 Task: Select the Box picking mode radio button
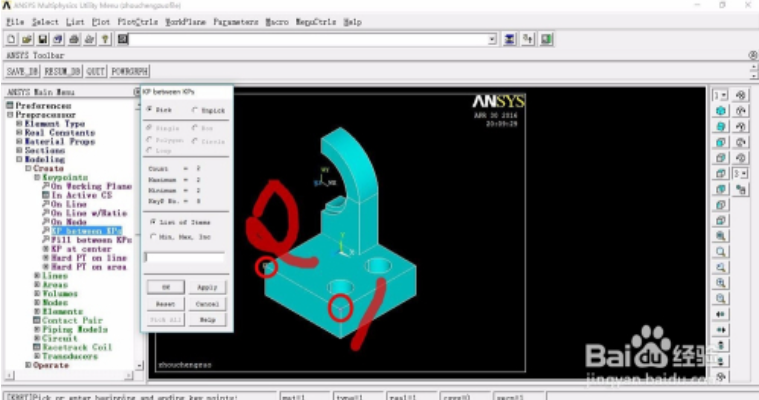coord(195,128)
